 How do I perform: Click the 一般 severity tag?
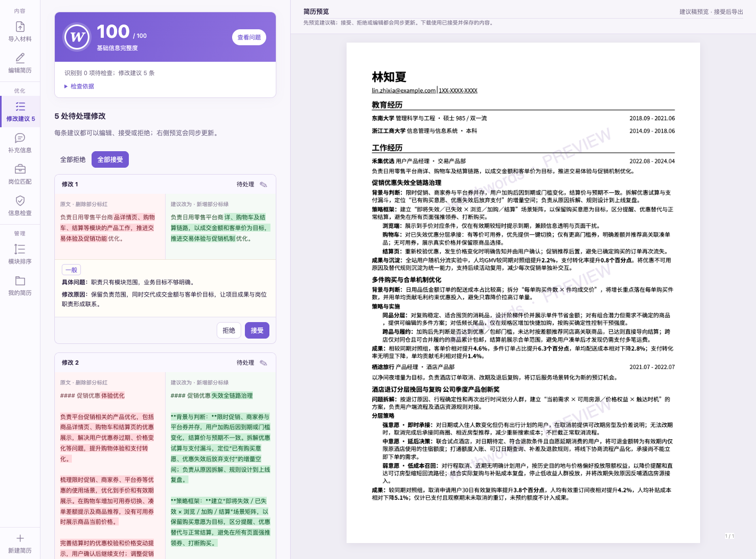[71, 270]
